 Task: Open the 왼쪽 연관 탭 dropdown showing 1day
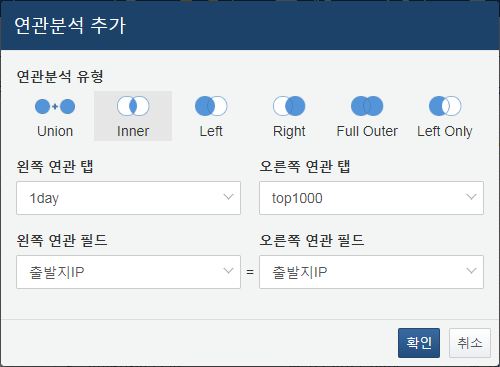pos(128,198)
